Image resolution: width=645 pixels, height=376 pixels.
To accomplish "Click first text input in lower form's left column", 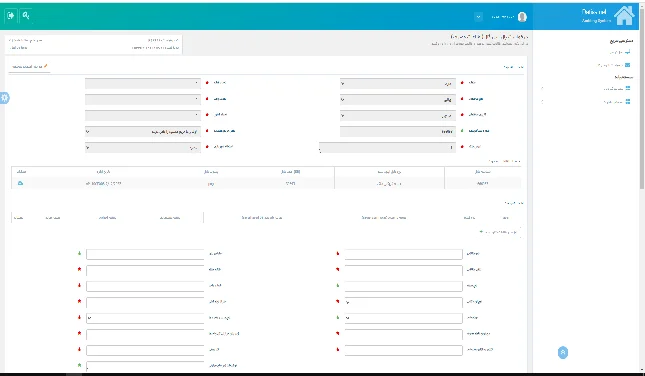I will 145,254.
